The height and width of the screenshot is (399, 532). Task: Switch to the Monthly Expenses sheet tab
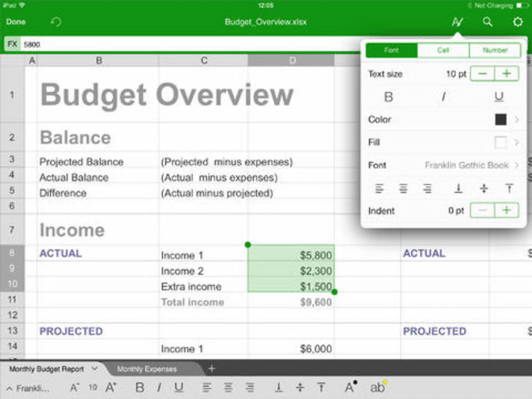[147, 369]
